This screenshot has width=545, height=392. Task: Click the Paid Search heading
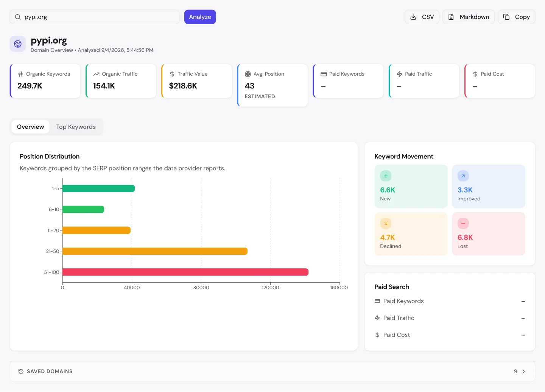[x=392, y=287]
